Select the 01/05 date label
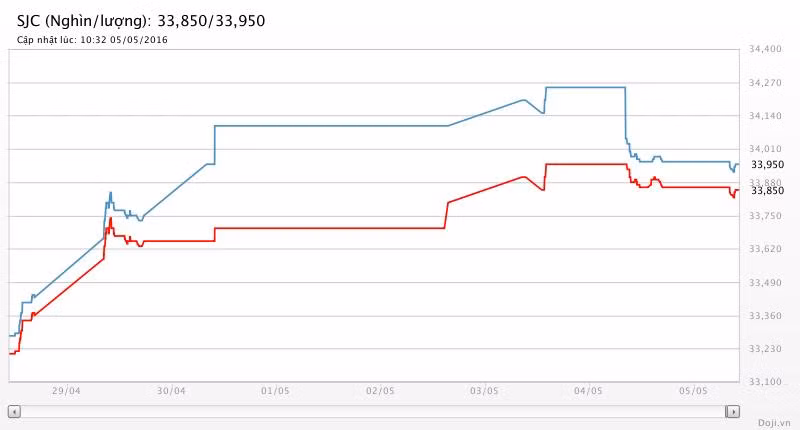This screenshot has height=430, width=800. [x=275, y=391]
